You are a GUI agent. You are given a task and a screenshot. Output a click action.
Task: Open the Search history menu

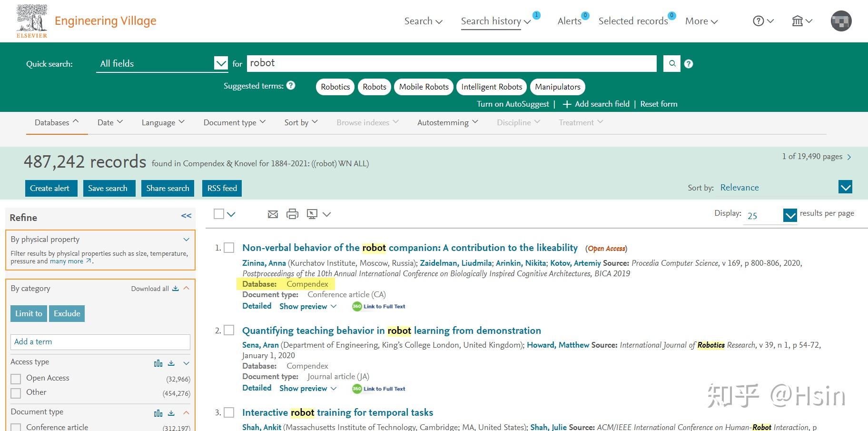[496, 21]
